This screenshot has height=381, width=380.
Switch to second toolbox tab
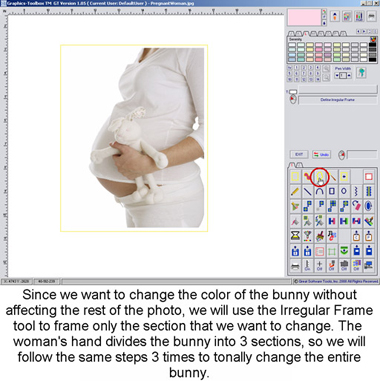click(299, 165)
